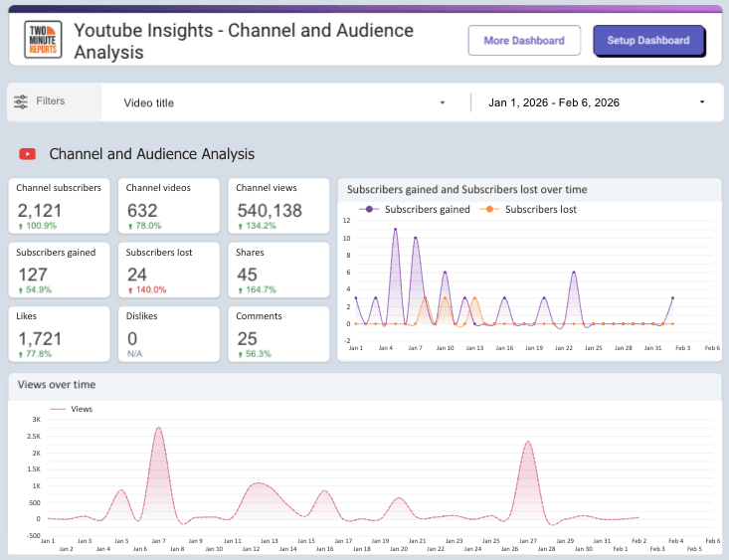
Task: Click the red 140.0% change indicator
Action: 147,289
